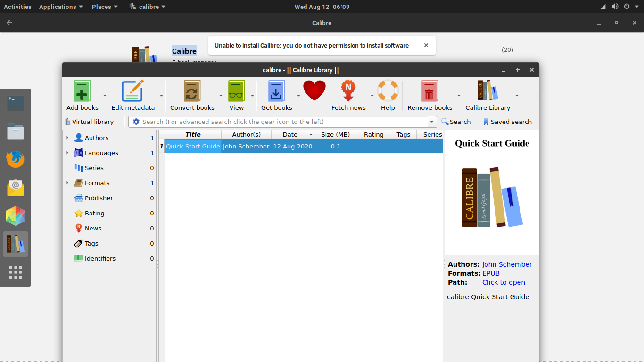The width and height of the screenshot is (644, 362).
Task: Sort the book list by Rating column
Action: click(373, 134)
